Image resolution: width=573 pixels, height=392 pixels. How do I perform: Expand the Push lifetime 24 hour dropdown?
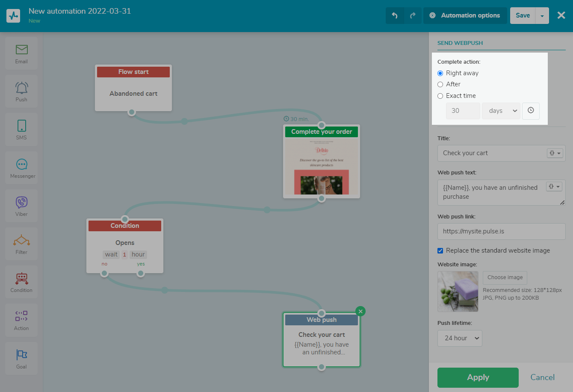460,338
